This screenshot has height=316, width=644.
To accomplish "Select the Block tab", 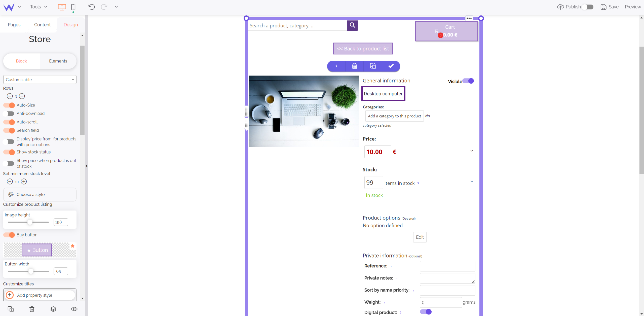I will tap(21, 61).
